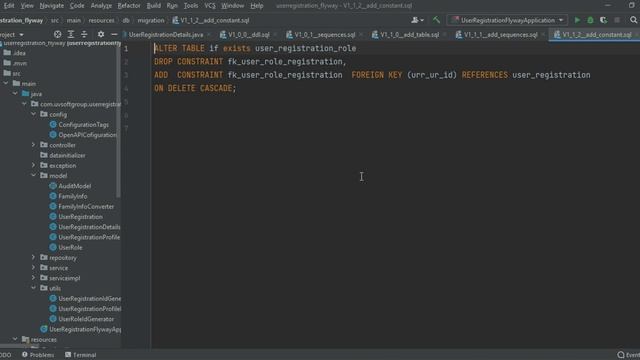
Task: Open the user account icon menu
Action: tap(417, 20)
